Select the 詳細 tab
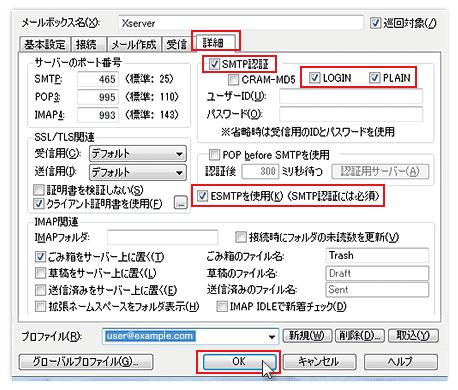Image resolution: width=458 pixels, height=390 pixels. point(215,42)
